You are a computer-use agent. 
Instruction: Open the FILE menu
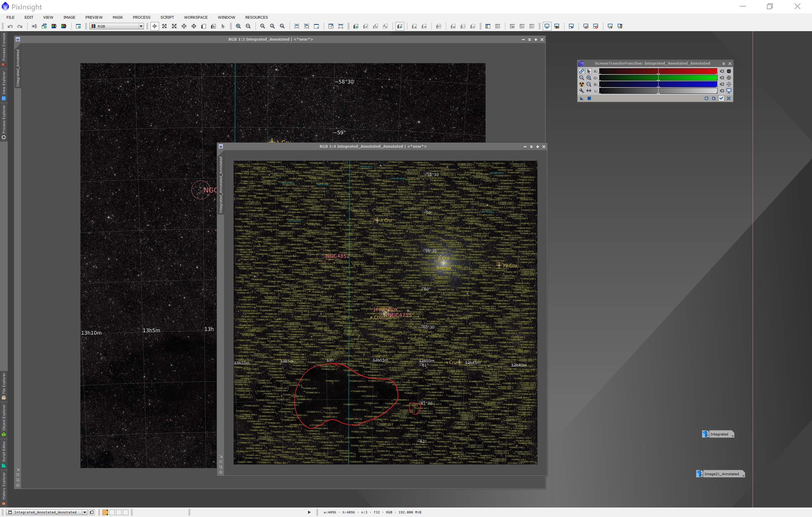10,17
